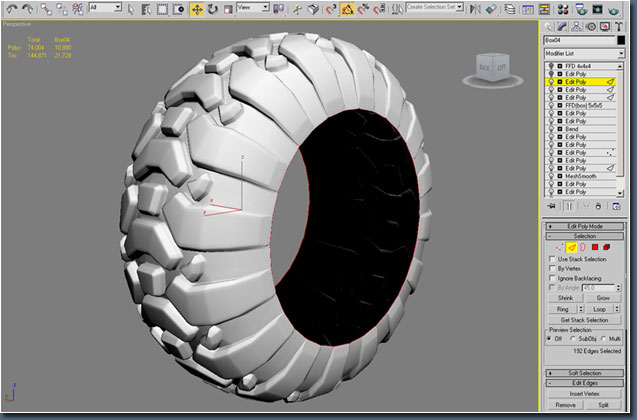Click the Pin Stack icon below modifier stack
This screenshot has height=420, width=637.
pyautogui.click(x=551, y=206)
